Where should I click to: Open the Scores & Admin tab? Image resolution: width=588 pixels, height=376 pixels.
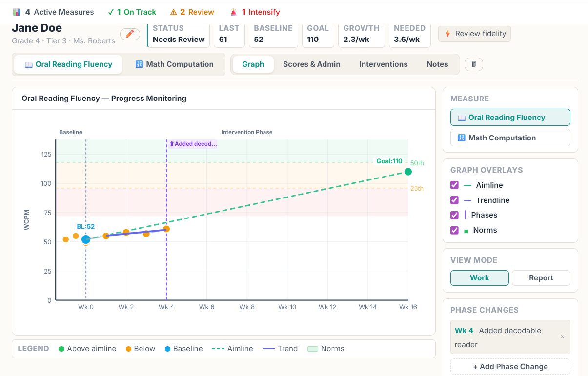pyautogui.click(x=312, y=64)
